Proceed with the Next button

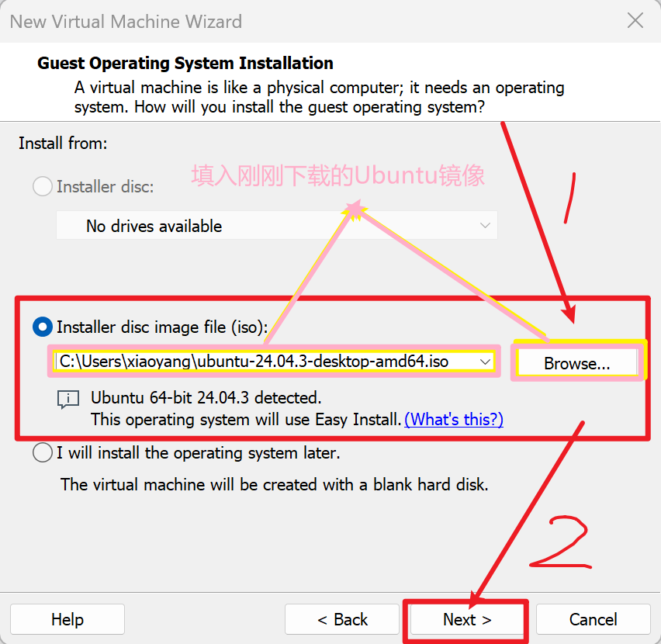click(x=467, y=619)
